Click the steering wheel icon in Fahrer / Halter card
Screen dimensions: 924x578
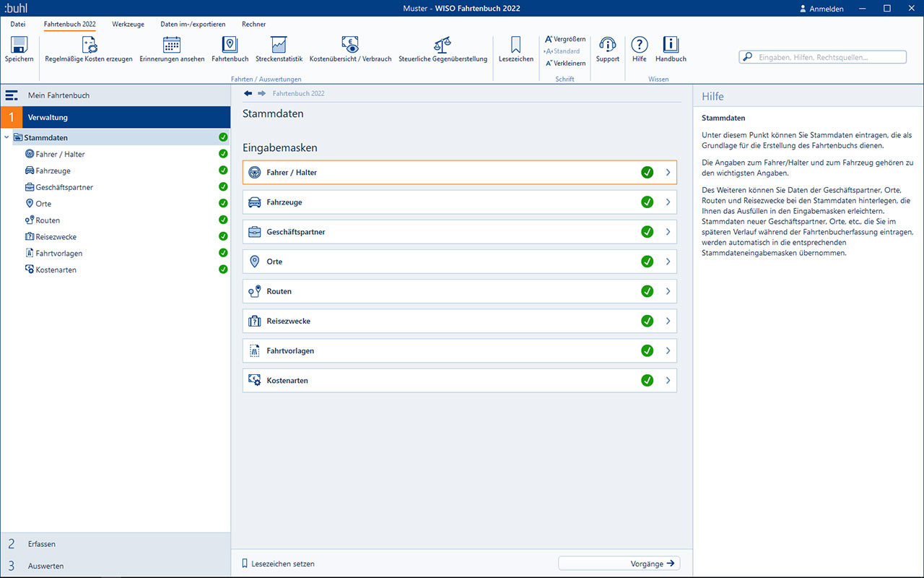click(254, 173)
